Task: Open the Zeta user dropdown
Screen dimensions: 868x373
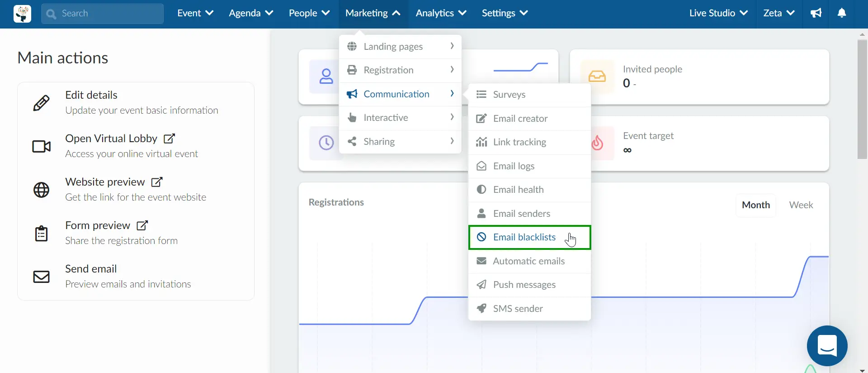Action: [778, 13]
